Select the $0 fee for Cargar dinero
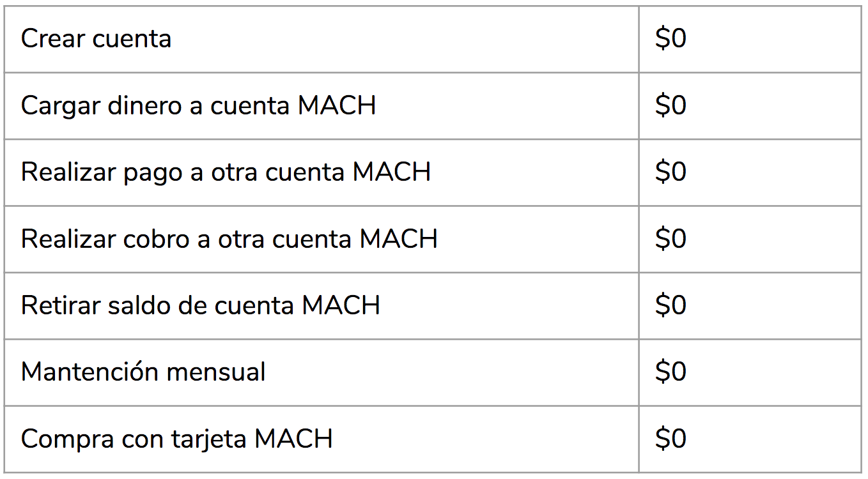 [x=670, y=105]
